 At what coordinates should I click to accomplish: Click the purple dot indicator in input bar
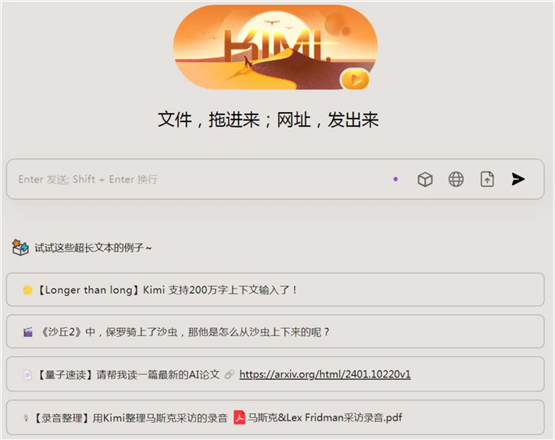point(396,179)
